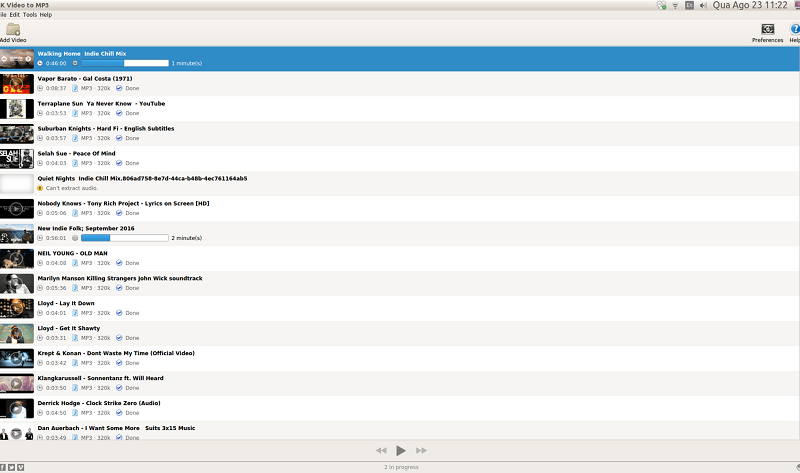Open the sound volume indicator

pos(703,5)
